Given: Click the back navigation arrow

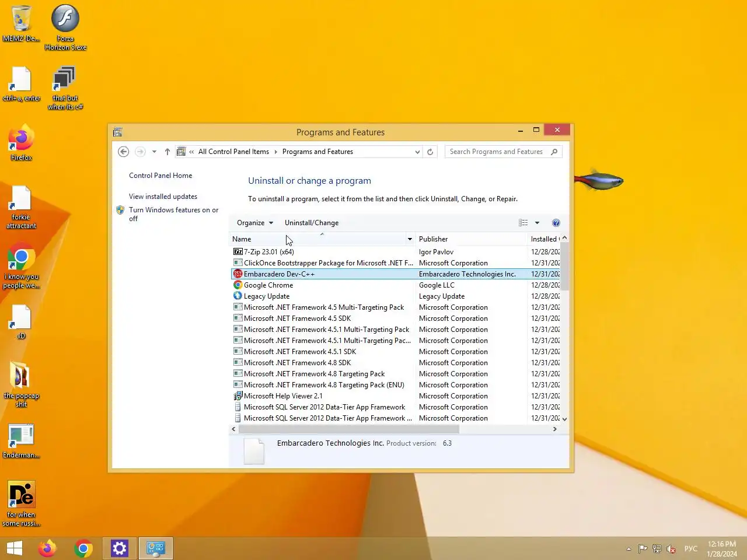Looking at the screenshot, I should click(123, 152).
